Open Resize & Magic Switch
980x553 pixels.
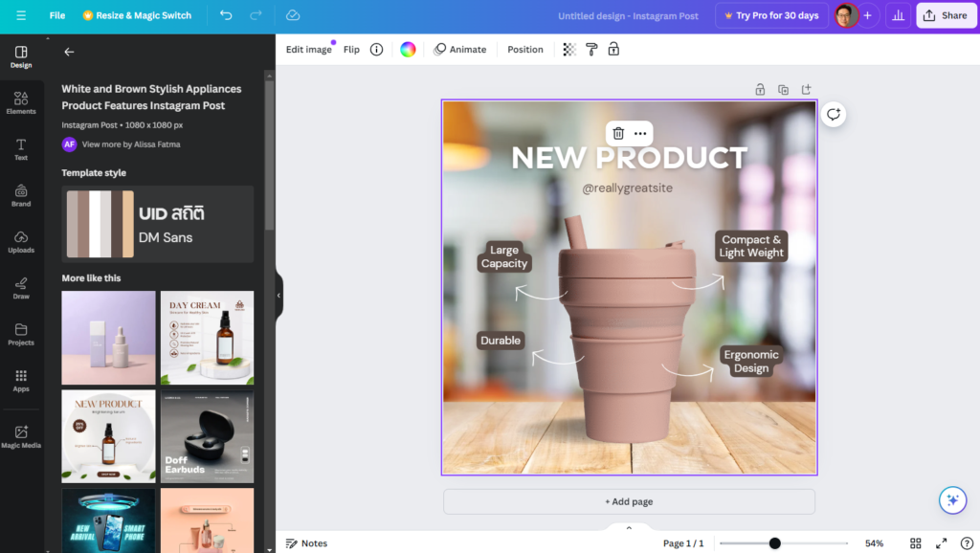[137, 15]
